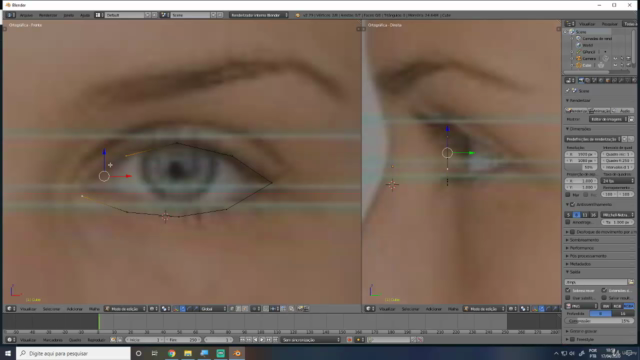Click the Áudio render button

[x=623, y=111]
